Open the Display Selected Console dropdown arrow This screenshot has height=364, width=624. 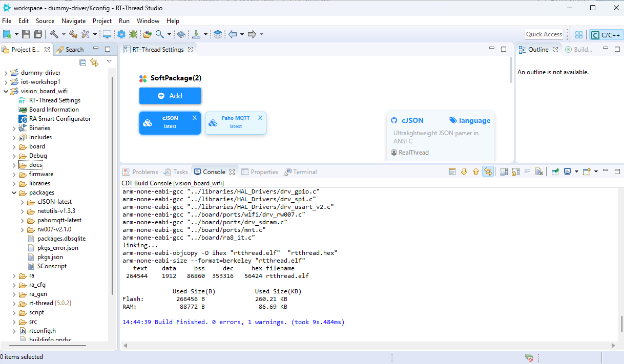576,172
